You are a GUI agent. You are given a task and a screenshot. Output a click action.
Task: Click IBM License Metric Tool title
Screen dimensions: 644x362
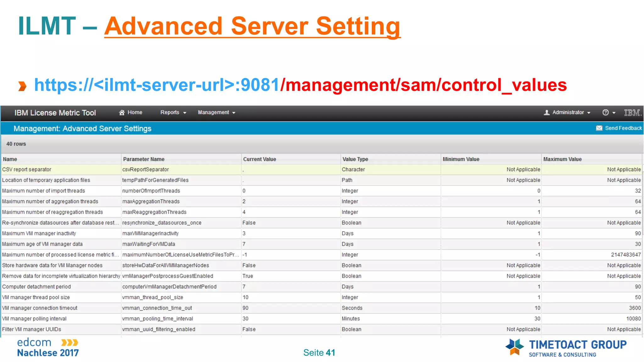click(x=55, y=113)
